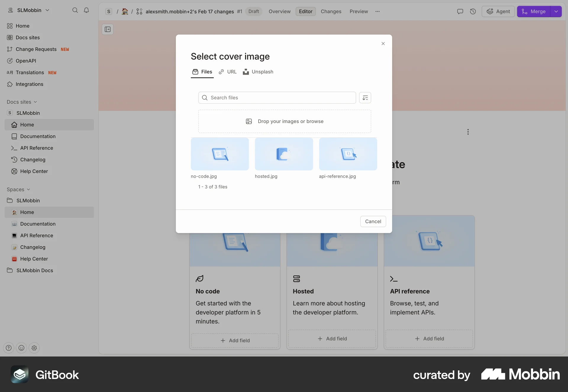The image size is (568, 392).
Task: Click the search icon in the sidebar header
Action: [75, 10]
